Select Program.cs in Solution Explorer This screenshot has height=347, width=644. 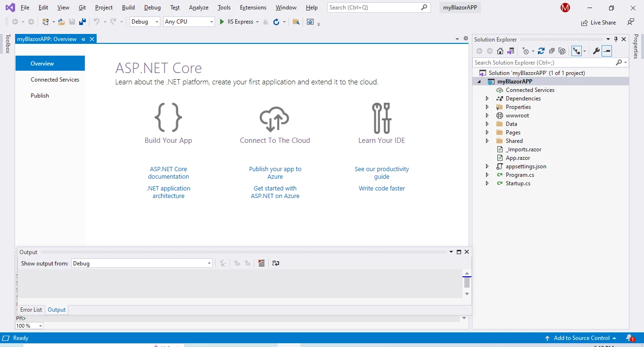[520, 175]
